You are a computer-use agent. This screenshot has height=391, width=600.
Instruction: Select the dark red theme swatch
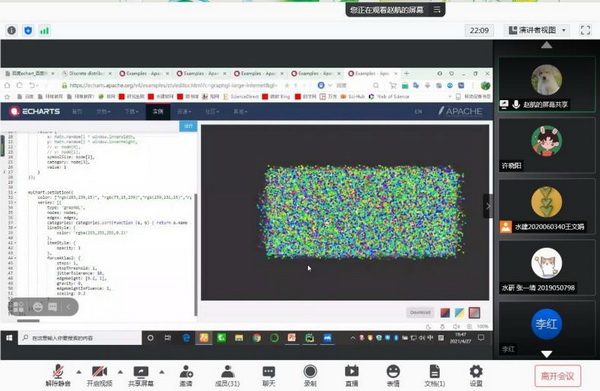(x=445, y=313)
